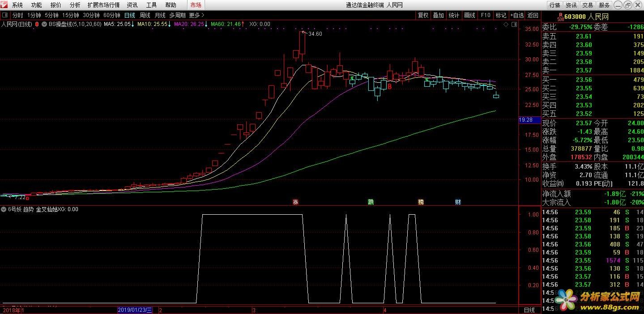Expand the BS操盘线 indicator dropdown arrow

point(44,24)
